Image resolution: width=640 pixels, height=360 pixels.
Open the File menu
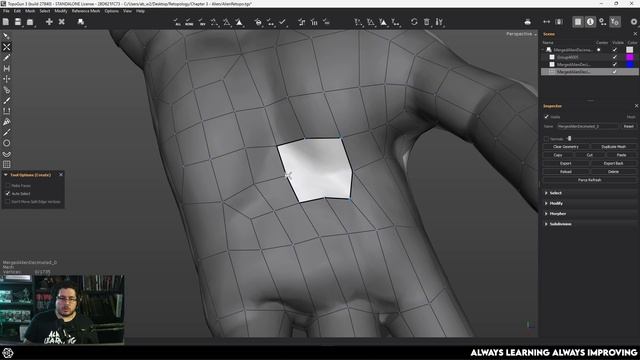coord(6,11)
